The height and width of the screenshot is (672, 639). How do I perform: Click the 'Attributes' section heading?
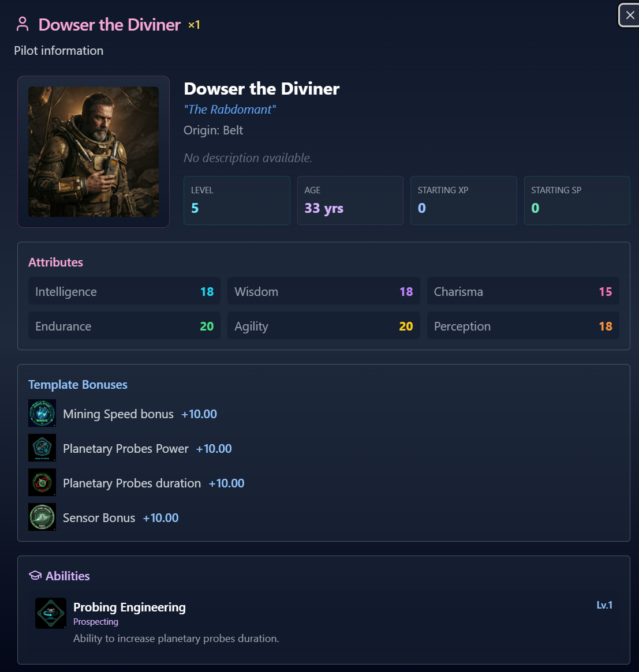(56, 262)
